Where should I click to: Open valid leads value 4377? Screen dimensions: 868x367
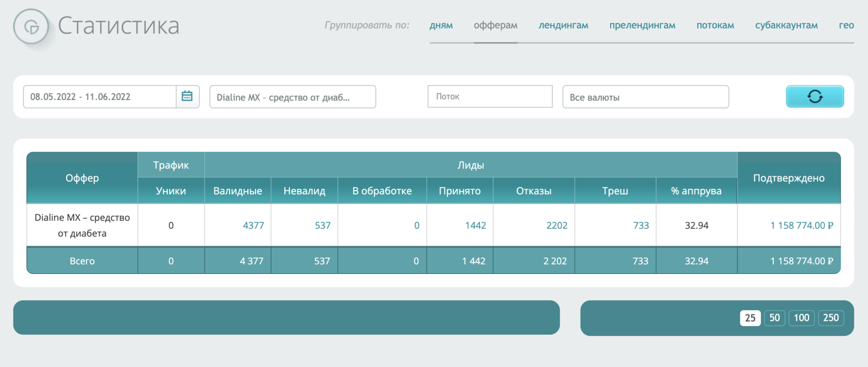[x=253, y=226]
